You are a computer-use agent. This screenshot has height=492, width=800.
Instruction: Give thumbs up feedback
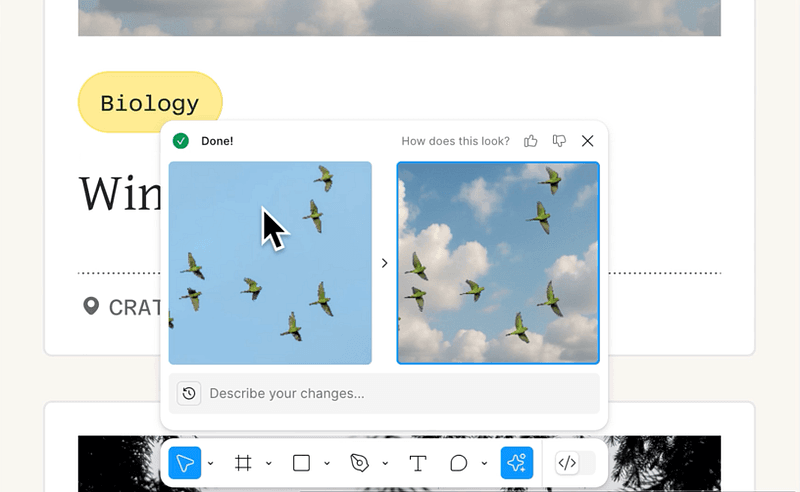(x=531, y=141)
